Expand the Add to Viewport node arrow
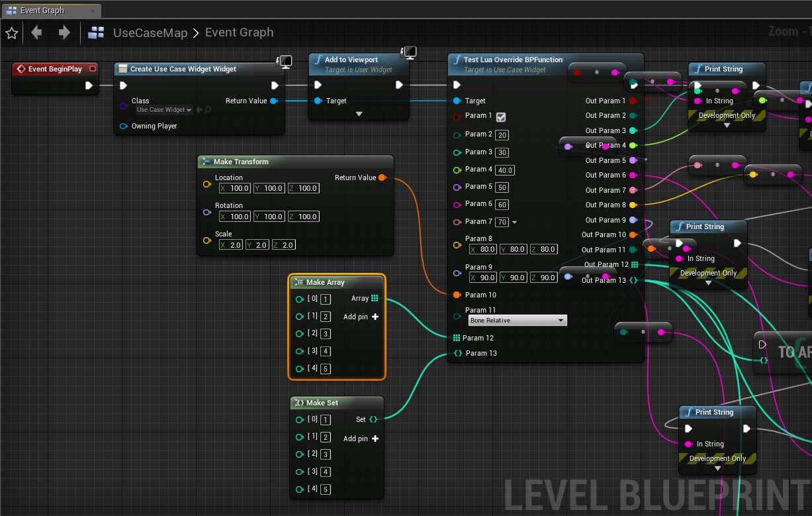The height and width of the screenshot is (516, 812). [x=359, y=114]
